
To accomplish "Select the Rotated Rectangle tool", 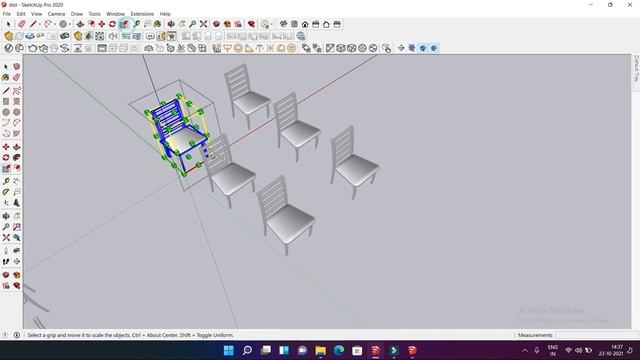I will pyautogui.click(x=16, y=101).
